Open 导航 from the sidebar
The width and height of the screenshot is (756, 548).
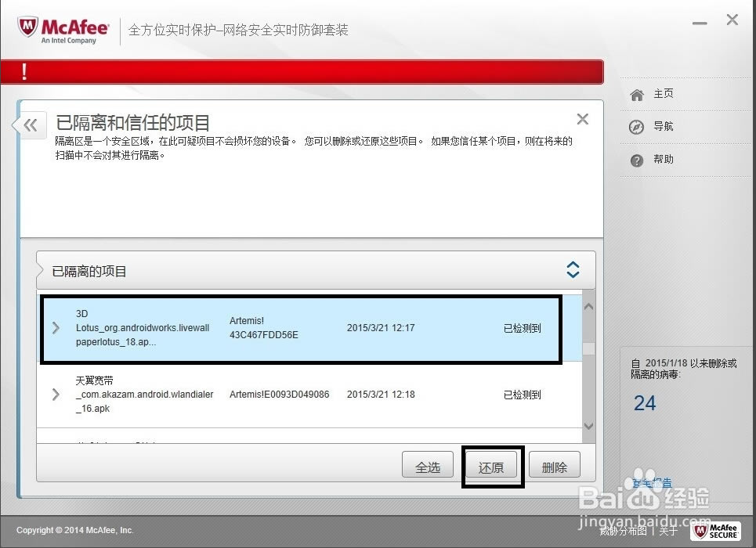[x=664, y=126]
